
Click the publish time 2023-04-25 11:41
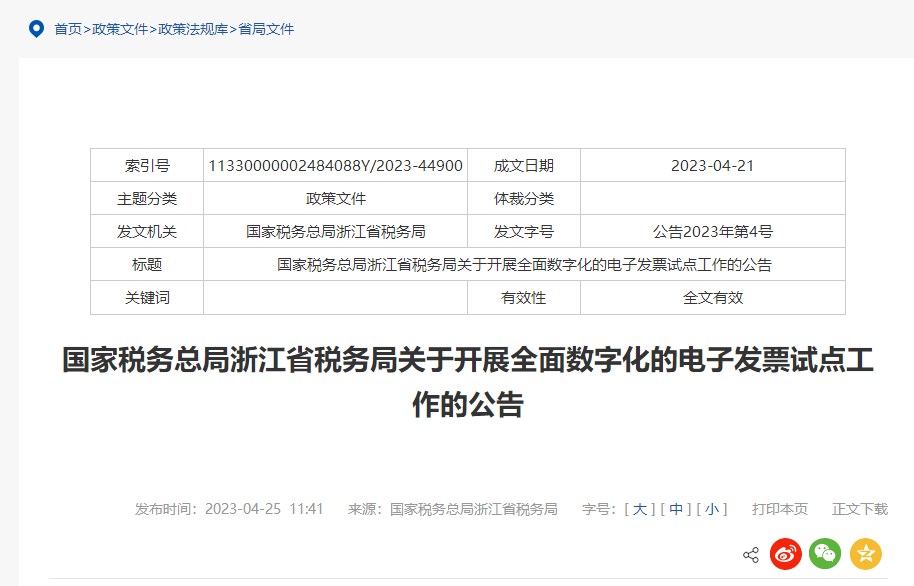[x=264, y=509]
